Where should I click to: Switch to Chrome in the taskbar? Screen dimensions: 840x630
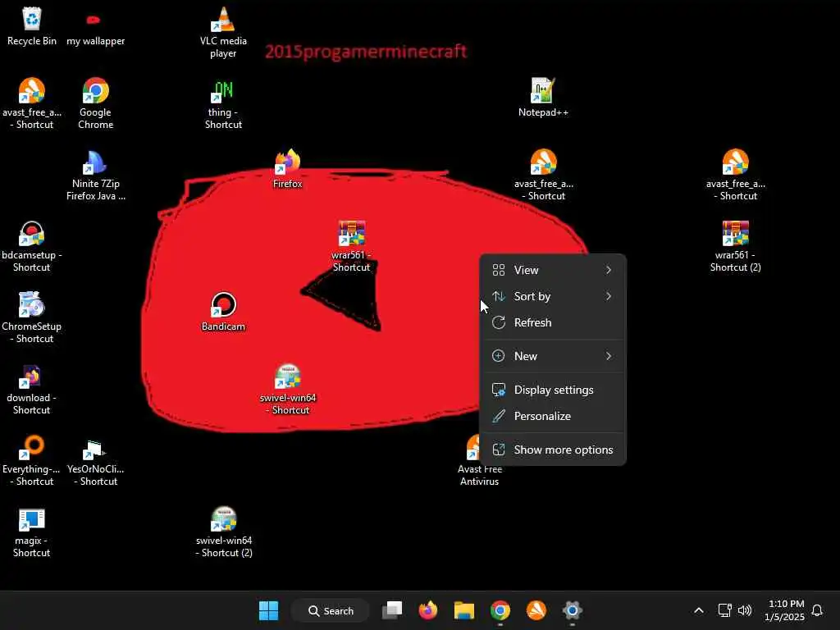tap(500, 610)
